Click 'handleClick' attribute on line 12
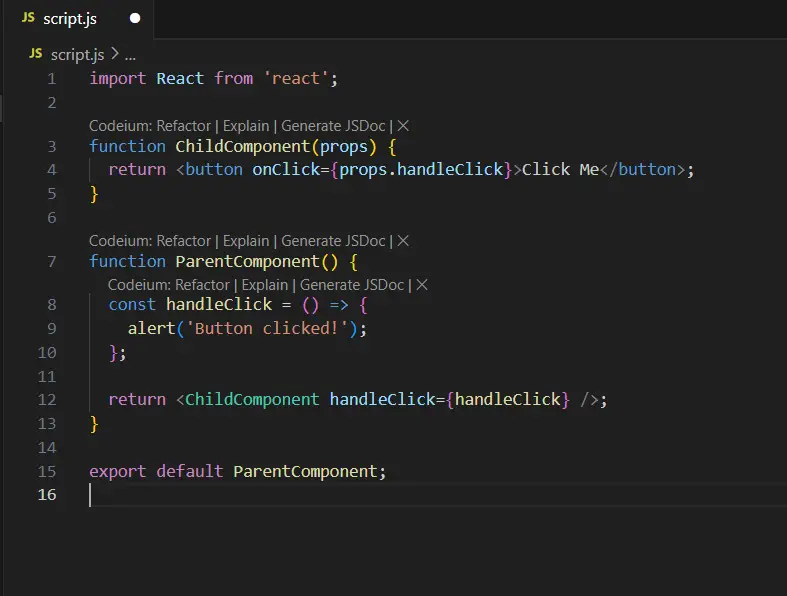 tap(382, 400)
